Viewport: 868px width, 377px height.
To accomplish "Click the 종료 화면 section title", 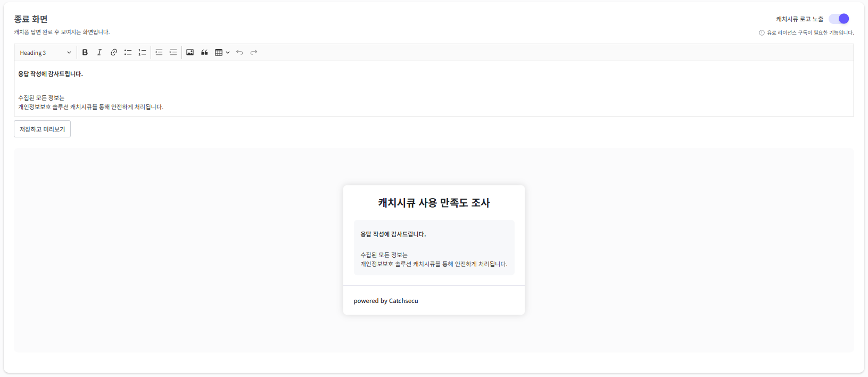I will tap(31, 19).
